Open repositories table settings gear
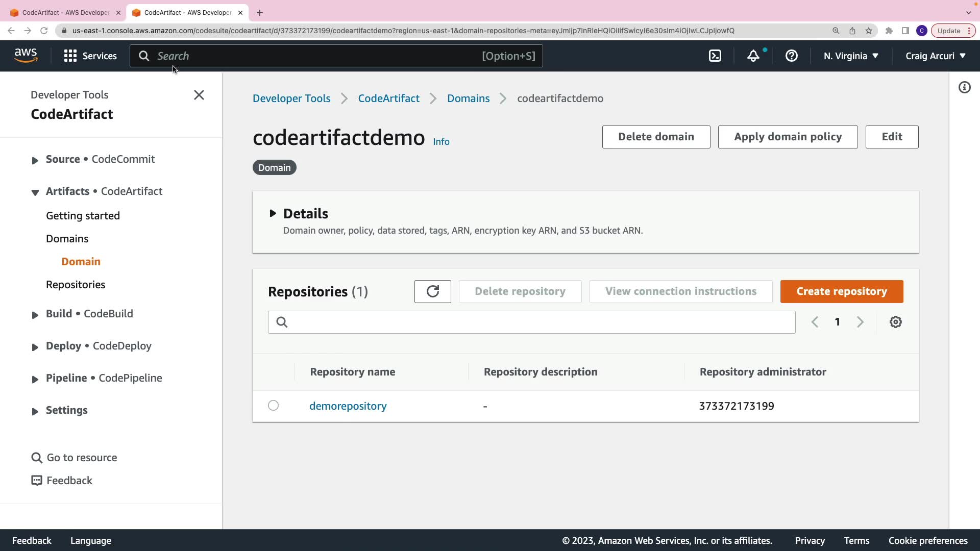 click(895, 322)
